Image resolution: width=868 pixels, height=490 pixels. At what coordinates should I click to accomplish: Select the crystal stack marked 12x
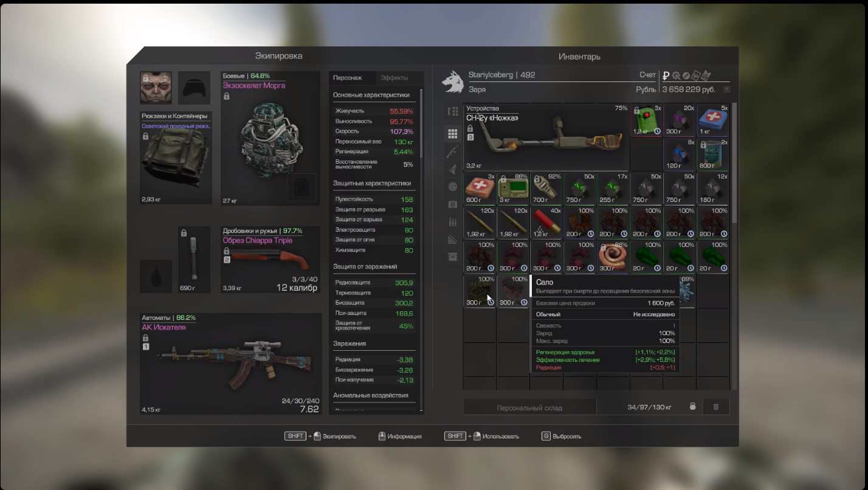[713, 188]
